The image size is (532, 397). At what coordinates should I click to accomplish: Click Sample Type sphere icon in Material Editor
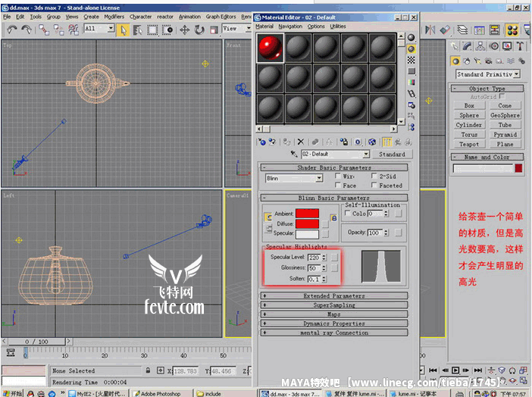412,38
